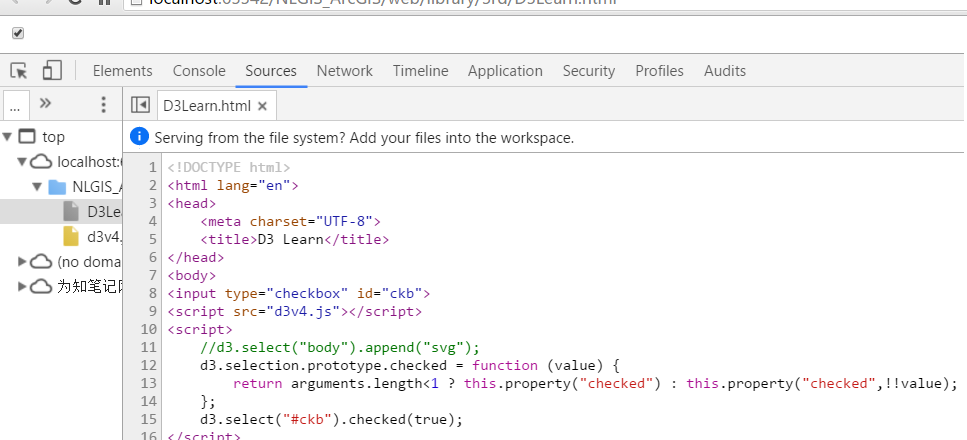The height and width of the screenshot is (440, 967).
Task: Close the D3Learn.html file tab
Action: (262, 106)
